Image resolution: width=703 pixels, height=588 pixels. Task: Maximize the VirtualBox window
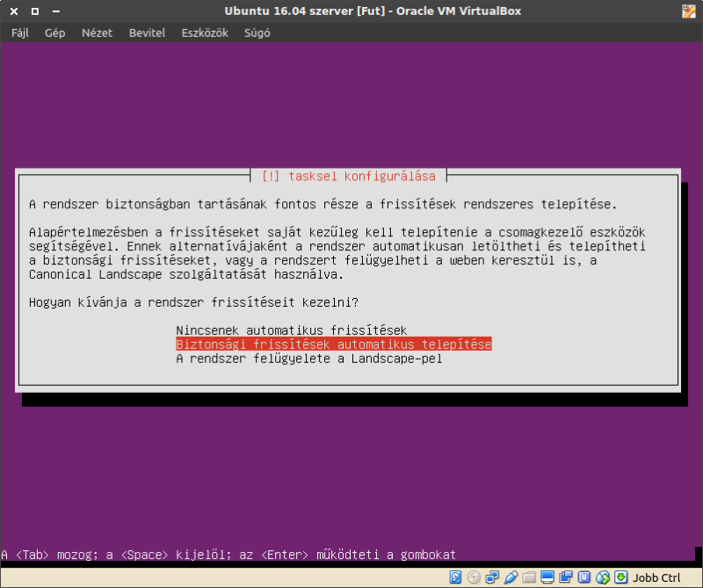click(35, 11)
